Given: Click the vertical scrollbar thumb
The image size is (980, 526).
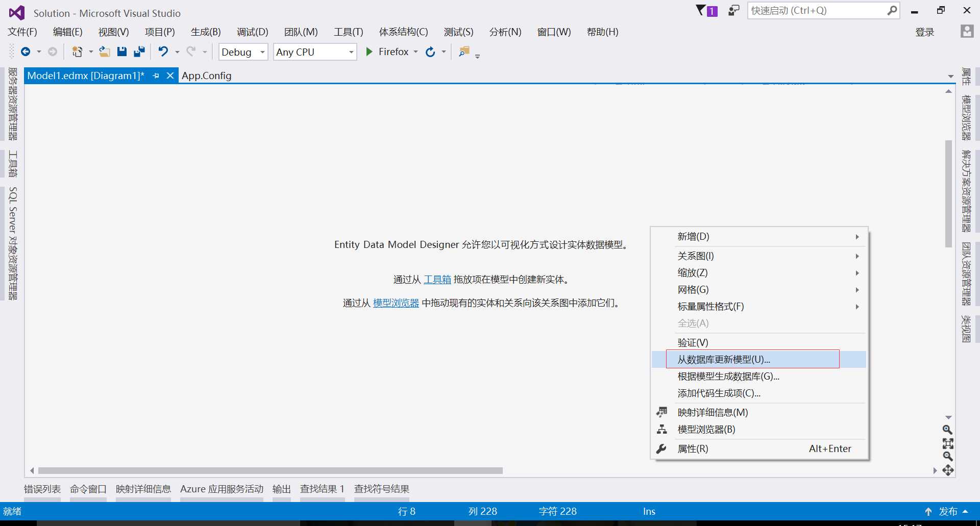Looking at the screenshot, I should coord(948,194).
